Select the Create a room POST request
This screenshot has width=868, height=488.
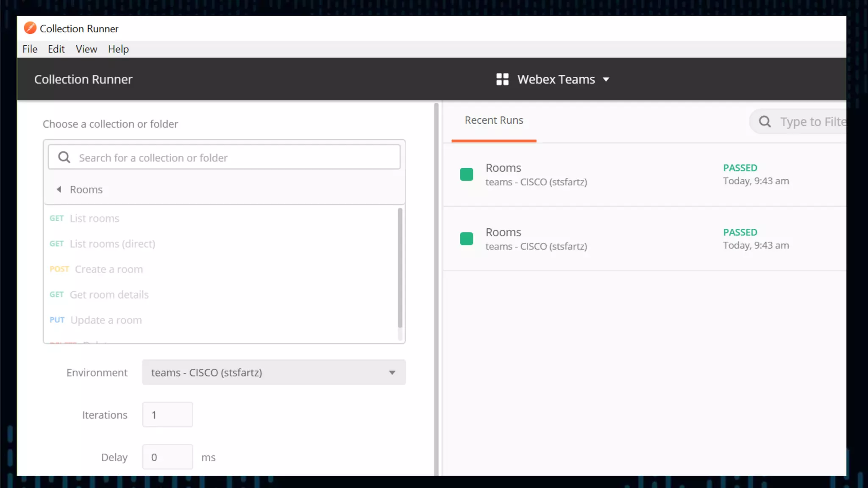tap(108, 269)
